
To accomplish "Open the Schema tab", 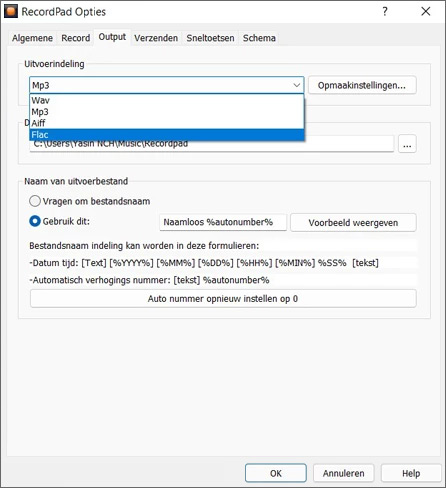I will click(x=259, y=38).
